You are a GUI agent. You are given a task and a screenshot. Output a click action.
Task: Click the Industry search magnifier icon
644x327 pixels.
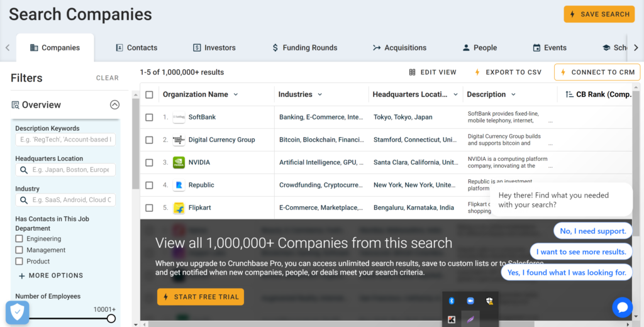[24, 200]
